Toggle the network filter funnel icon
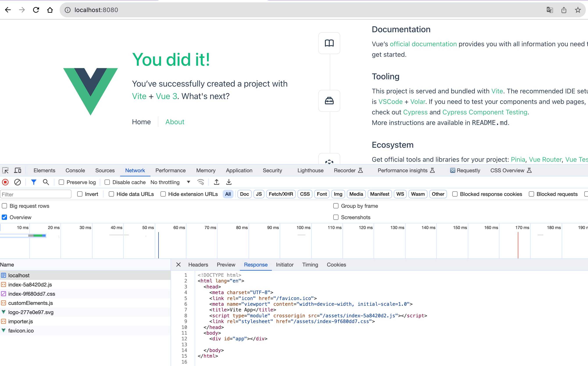This screenshot has width=588, height=366. point(34,182)
